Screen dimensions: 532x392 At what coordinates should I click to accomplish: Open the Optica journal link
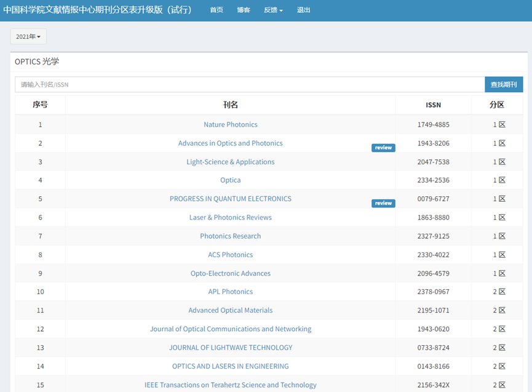231,180
